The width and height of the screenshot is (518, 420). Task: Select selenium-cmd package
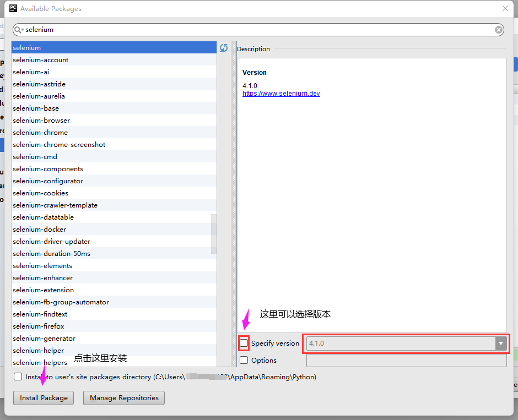point(114,156)
